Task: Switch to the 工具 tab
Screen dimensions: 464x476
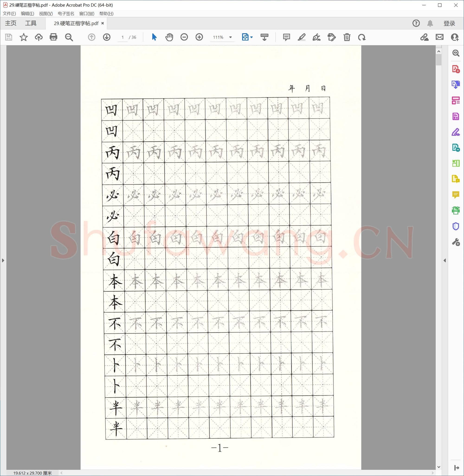Action: click(31, 23)
